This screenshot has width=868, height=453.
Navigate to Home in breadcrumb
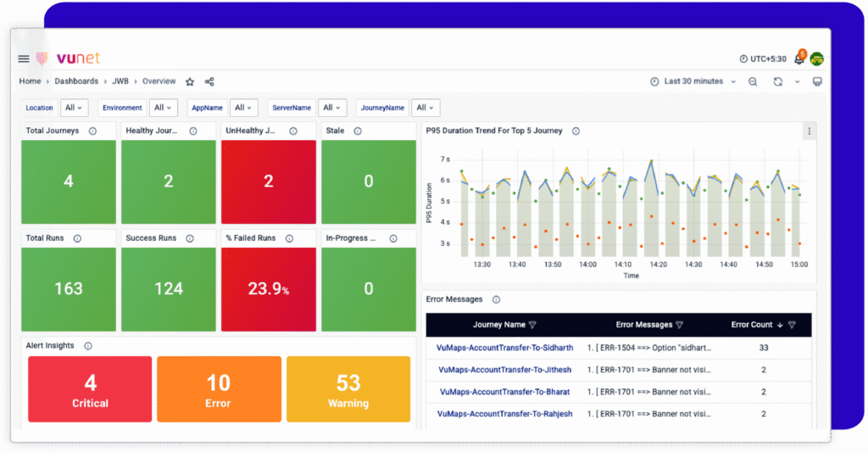click(x=30, y=81)
